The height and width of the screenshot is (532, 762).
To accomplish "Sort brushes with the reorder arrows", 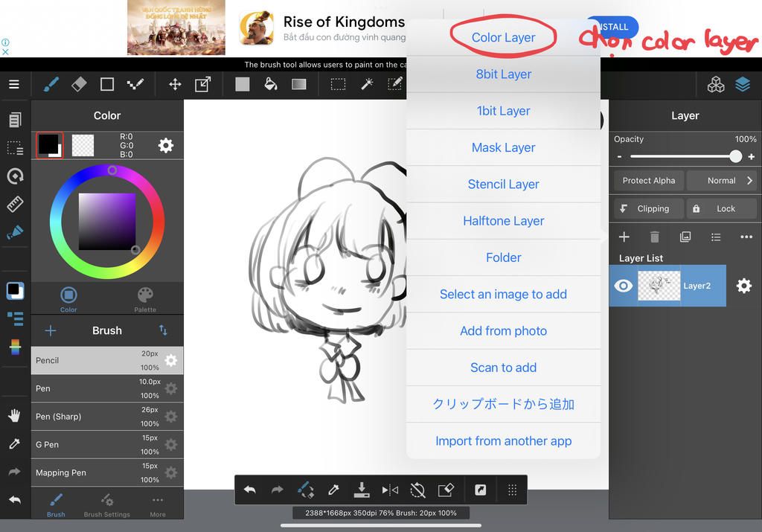I will (163, 330).
